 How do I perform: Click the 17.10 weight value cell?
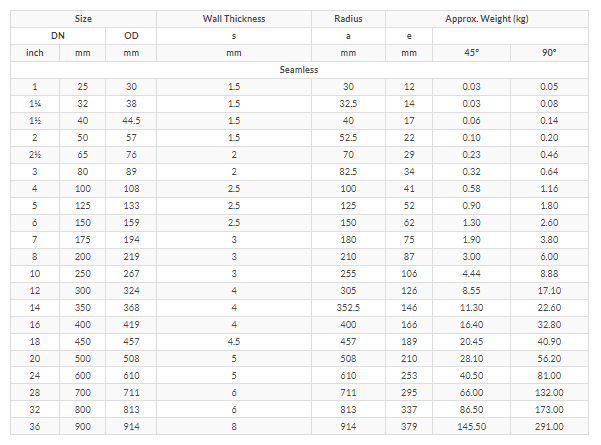549,291
